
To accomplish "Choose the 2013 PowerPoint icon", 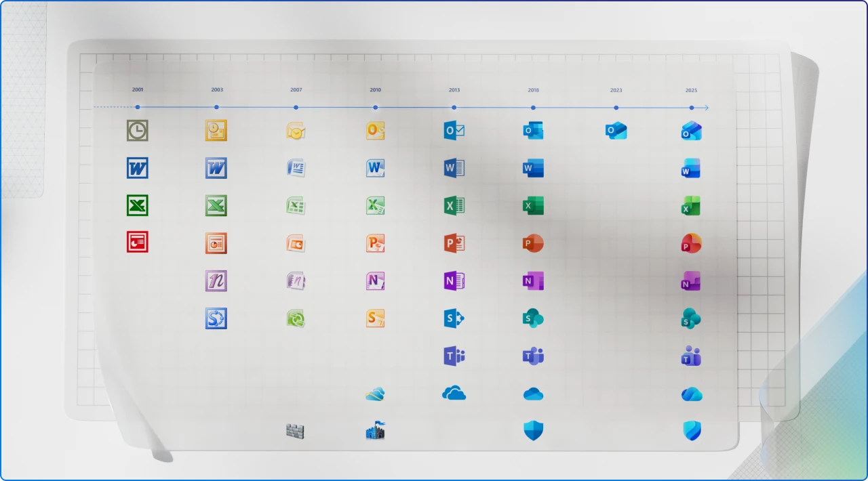I will [x=454, y=243].
